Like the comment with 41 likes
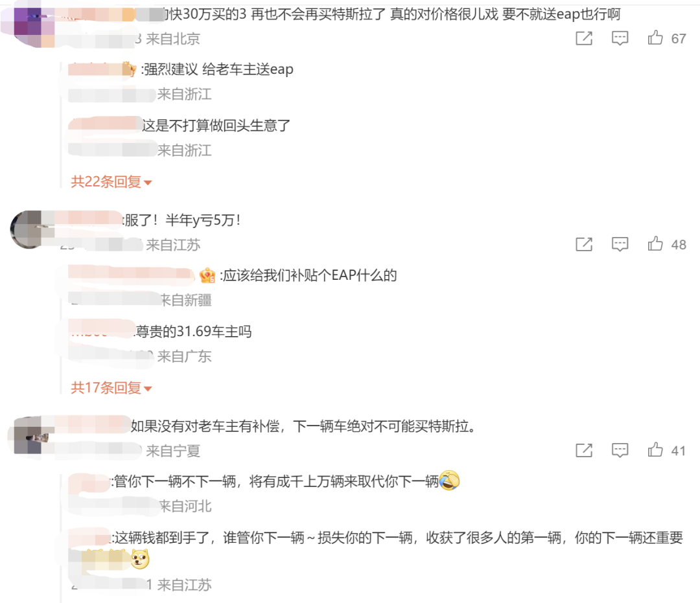700x603 pixels. point(655,449)
